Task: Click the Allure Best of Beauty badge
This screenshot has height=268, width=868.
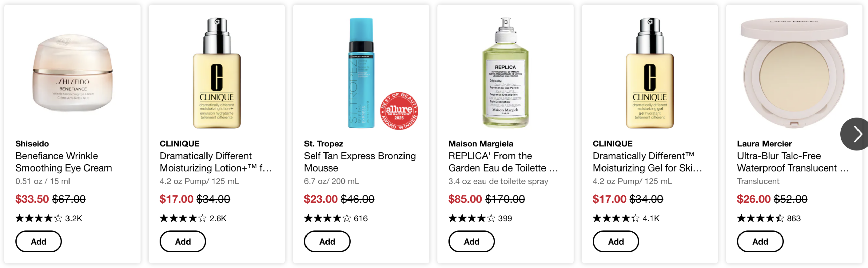Action: (399, 111)
